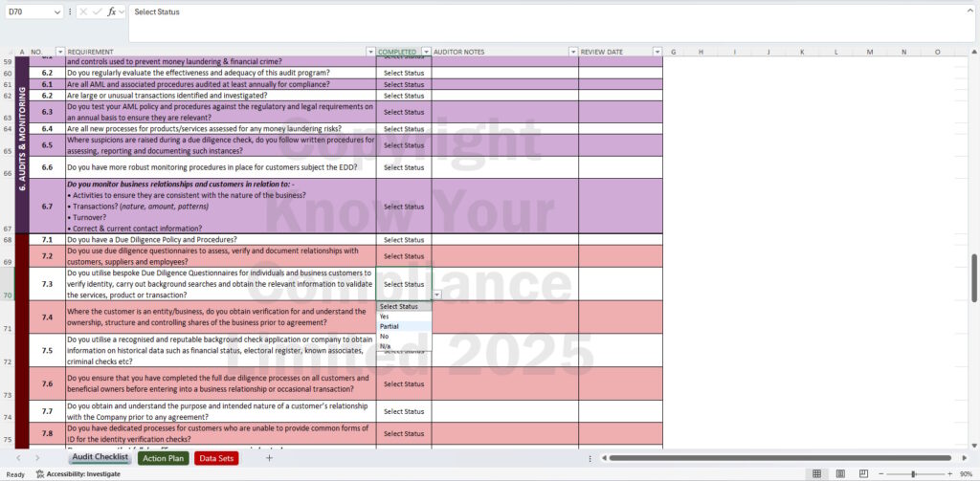Expand the Name Box dropdown arrow

[x=57, y=11]
